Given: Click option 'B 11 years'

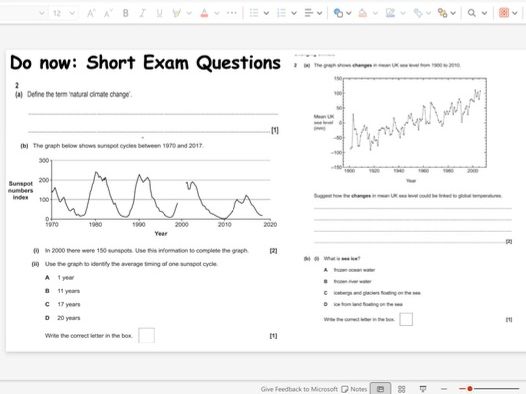Looking at the screenshot, I should click(x=63, y=291).
